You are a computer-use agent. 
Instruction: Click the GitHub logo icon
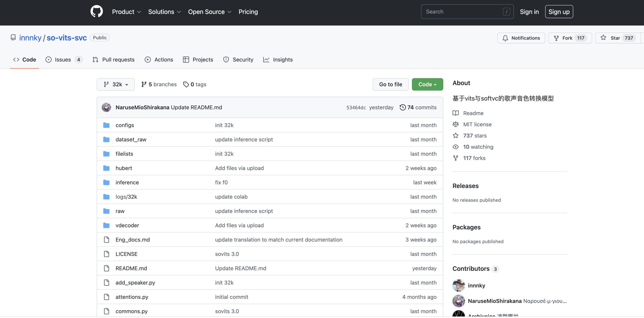(x=97, y=12)
